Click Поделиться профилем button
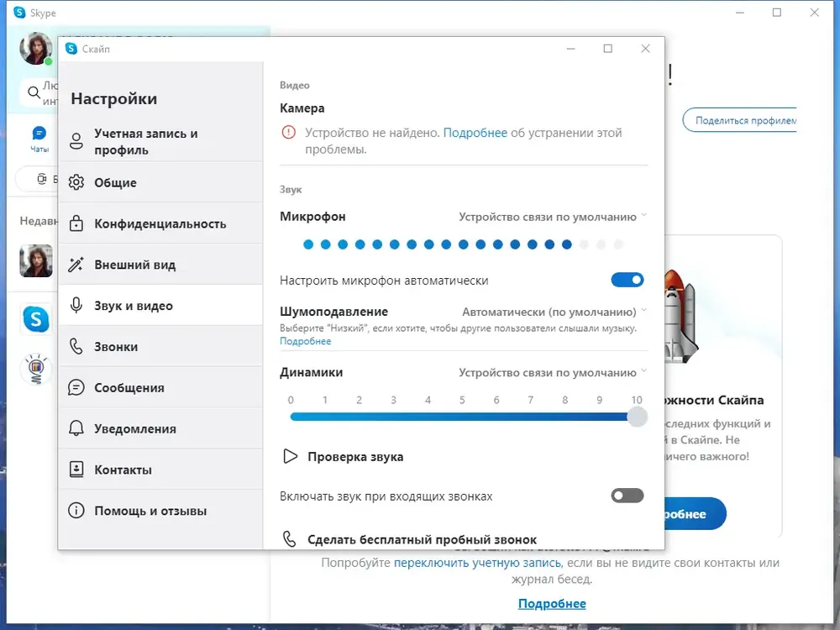 pos(740,120)
